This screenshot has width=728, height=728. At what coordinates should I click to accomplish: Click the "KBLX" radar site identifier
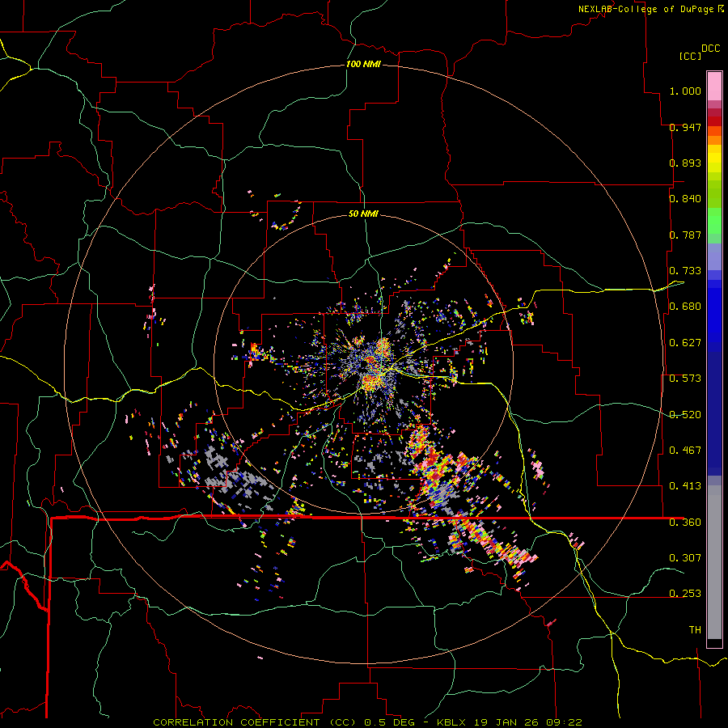tap(453, 722)
